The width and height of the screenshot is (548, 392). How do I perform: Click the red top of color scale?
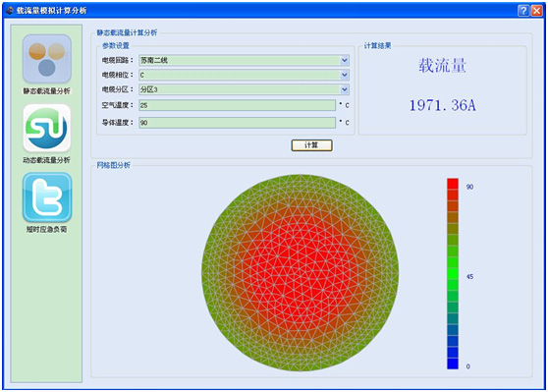tap(453, 184)
